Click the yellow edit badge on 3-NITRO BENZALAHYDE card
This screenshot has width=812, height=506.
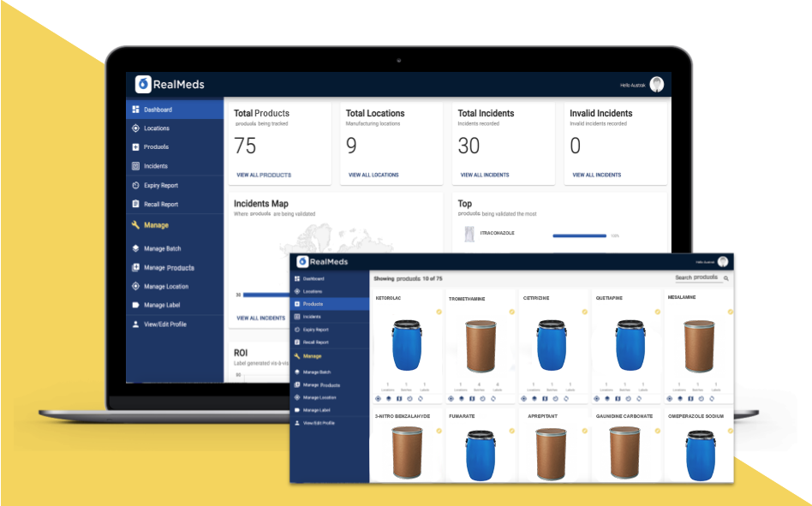click(x=439, y=431)
